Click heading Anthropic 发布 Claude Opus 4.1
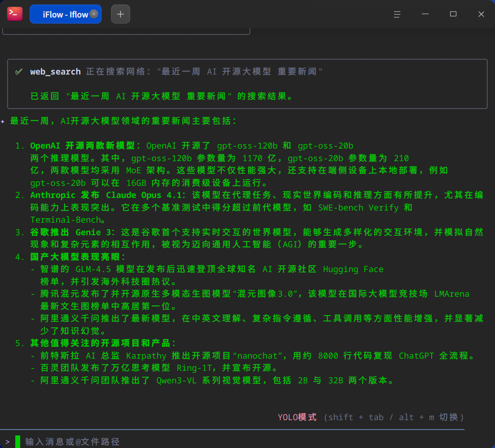Viewport: 495px width, 448px height. (x=106, y=195)
